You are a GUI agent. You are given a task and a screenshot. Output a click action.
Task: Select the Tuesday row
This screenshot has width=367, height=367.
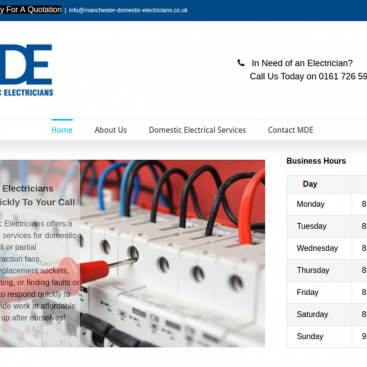[x=327, y=226]
